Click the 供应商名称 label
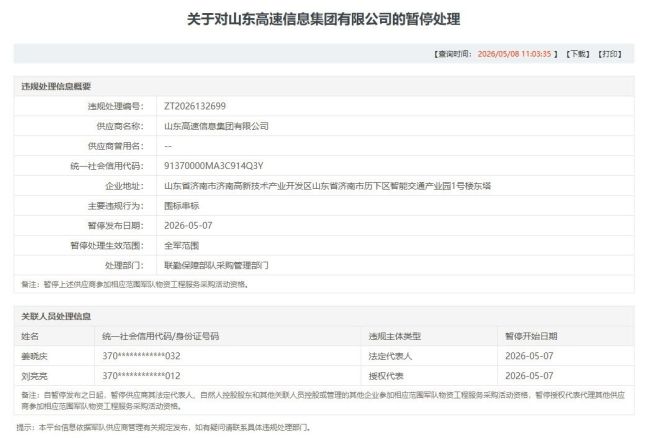The image size is (650, 445). coord(120,126)
